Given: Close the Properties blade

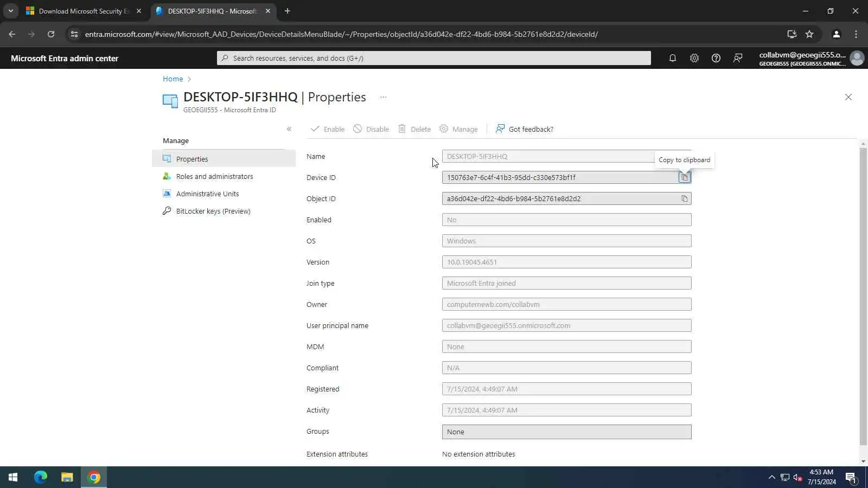Looking at the screenshot, I should pos(848,97).
